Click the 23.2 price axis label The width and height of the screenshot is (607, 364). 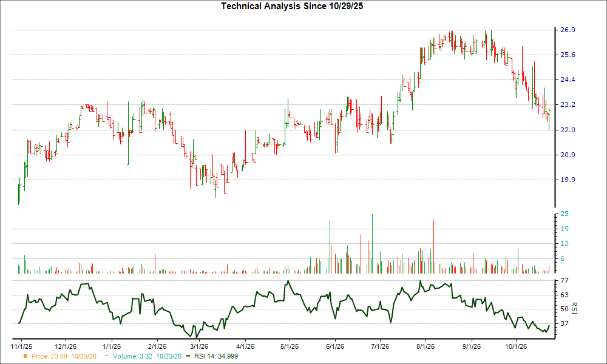pyautogui.click(x=568, y=105)
